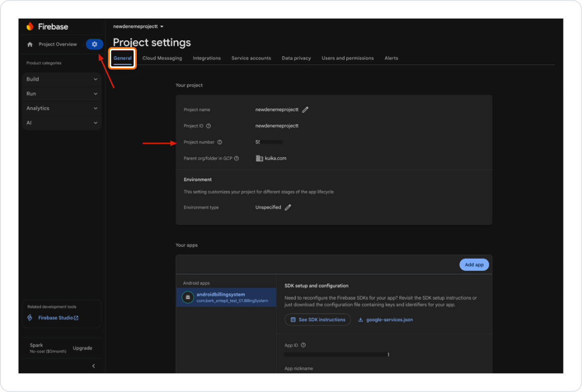Click the Project settings page title

pyautogui.click(x=152, y=43)
